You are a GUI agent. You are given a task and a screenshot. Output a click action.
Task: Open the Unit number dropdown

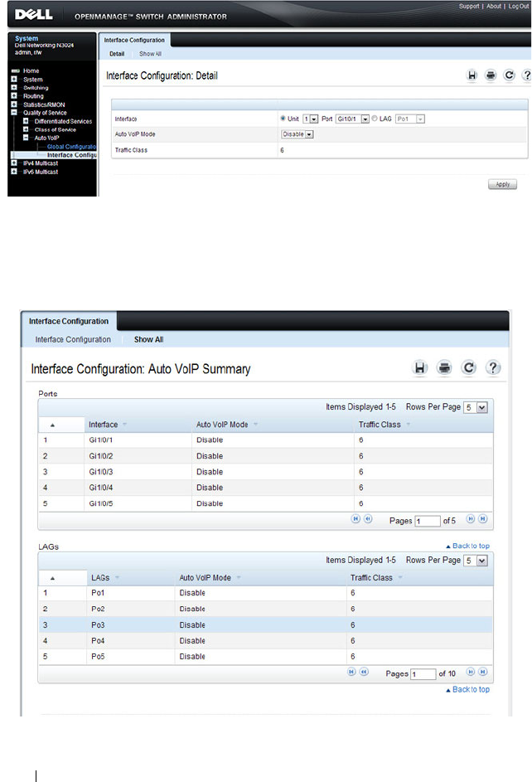point(310,119)
